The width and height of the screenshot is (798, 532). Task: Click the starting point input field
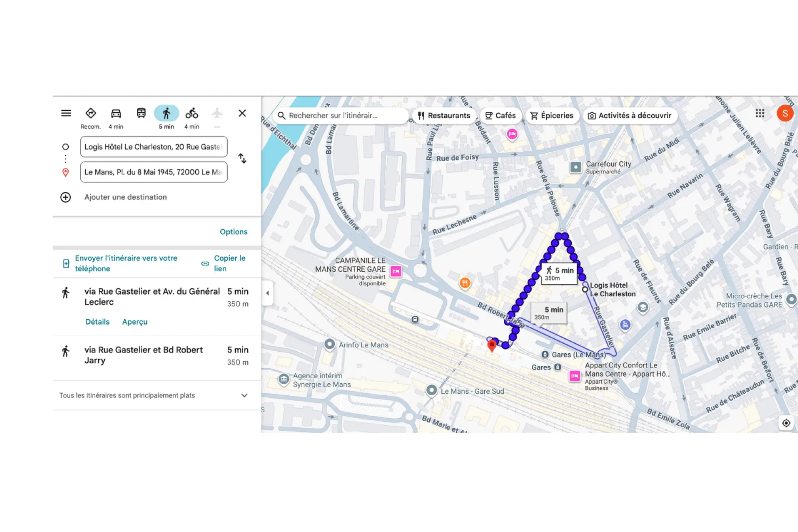click(153, 147)
